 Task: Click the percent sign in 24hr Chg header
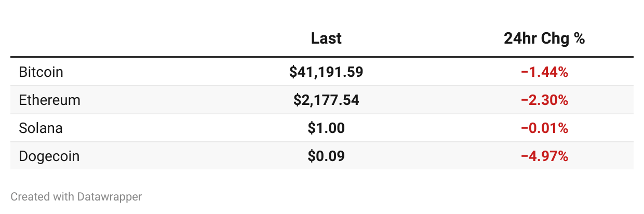pos(580,38)
